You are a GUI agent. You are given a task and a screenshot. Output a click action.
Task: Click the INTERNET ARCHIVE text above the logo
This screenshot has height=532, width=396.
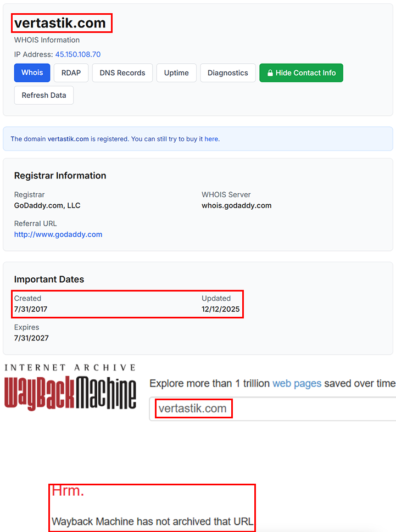tap(70, 368)
